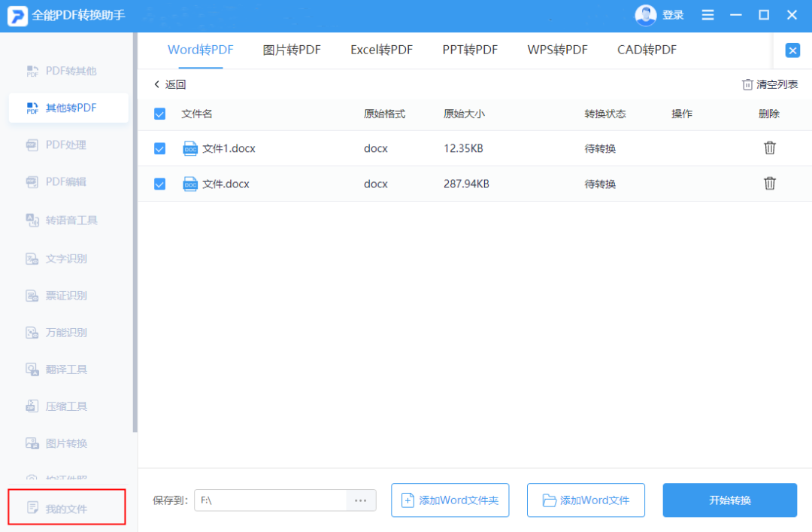Viewport: 812px width, 532px height.
Task: Switch to CAD转PDF tab
Action: [647, 50]
